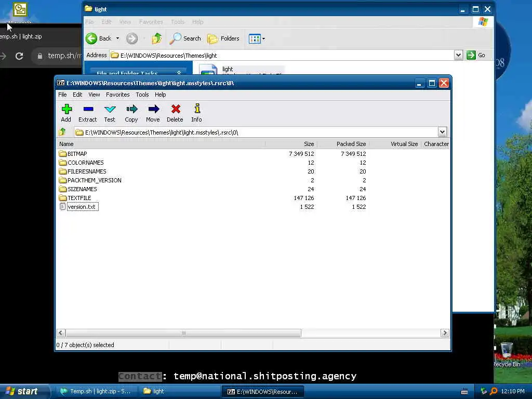Open Search in the light Explorer window
The width and height of the screenshot is (532, 399).
pyautogui.click(x=185, y=38)
